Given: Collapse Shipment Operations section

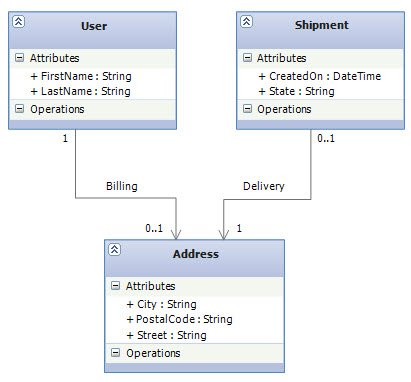Looking at the screenshot, I should 247,109.
